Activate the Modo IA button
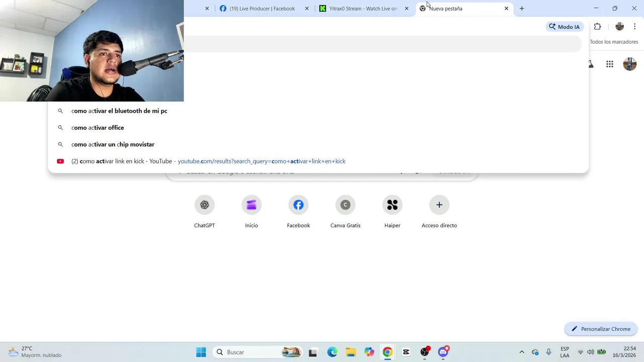644x362 pixels. click(564, 27)
